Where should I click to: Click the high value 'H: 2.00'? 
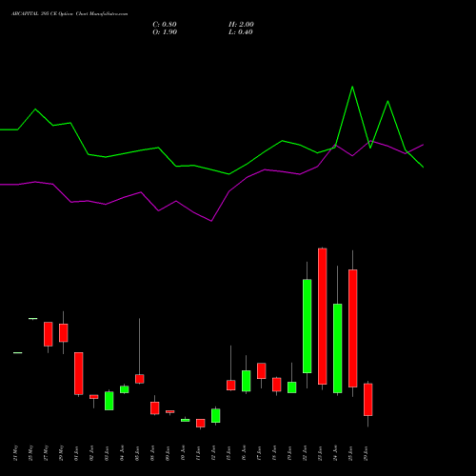pyautogui.click(x=241, y=25)
